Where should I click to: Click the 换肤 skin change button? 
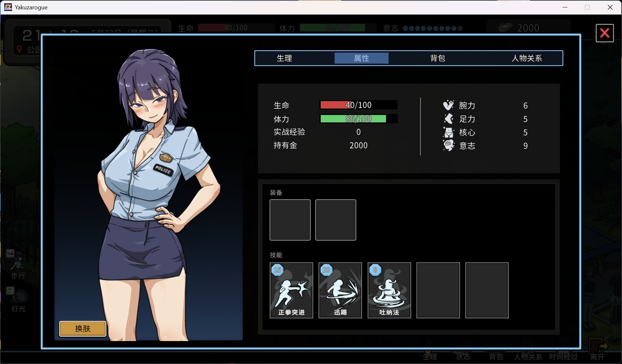(x=83, y=328)
